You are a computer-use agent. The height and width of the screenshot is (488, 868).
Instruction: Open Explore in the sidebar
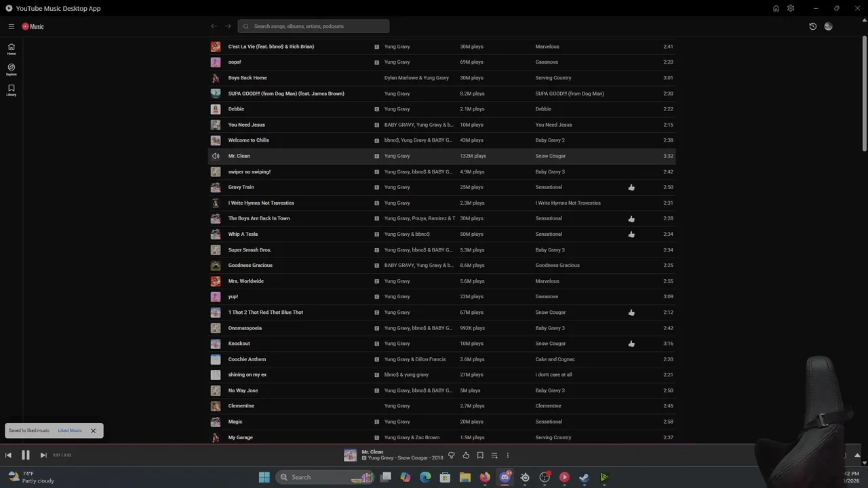pos(12,69)
